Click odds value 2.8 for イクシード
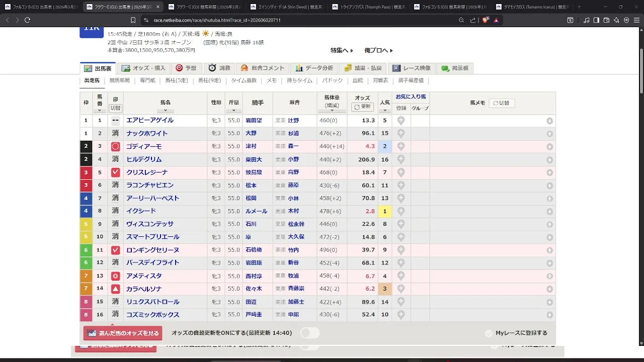644x362 pixels. pyautogui.click(x=370, y=211)
